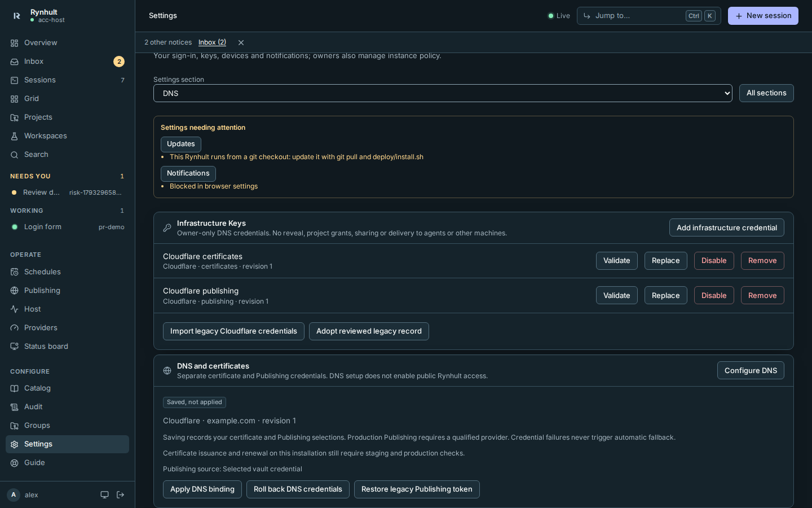812x508 pixels.
Task: Validate Cloudflare publishing credential
Action: (617, 295)
